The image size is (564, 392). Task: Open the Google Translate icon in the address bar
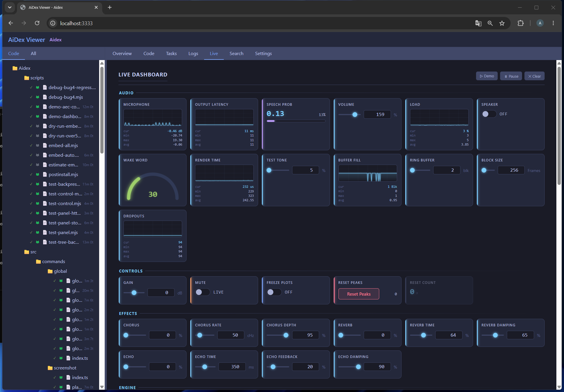pos(478,23)
